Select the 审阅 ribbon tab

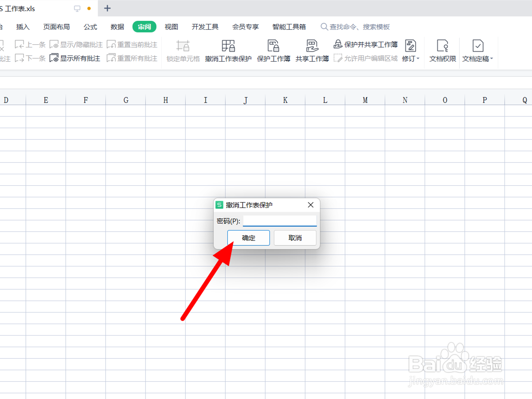(145, 27)
